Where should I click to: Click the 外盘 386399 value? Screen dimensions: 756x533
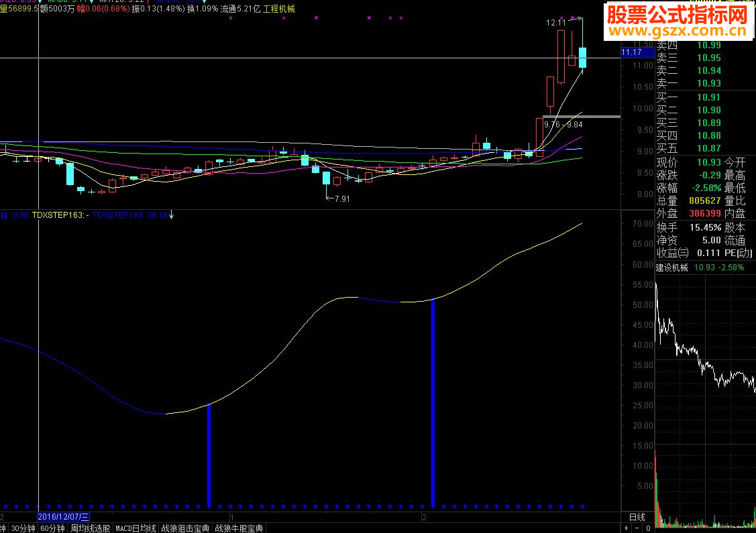point(705,213)
